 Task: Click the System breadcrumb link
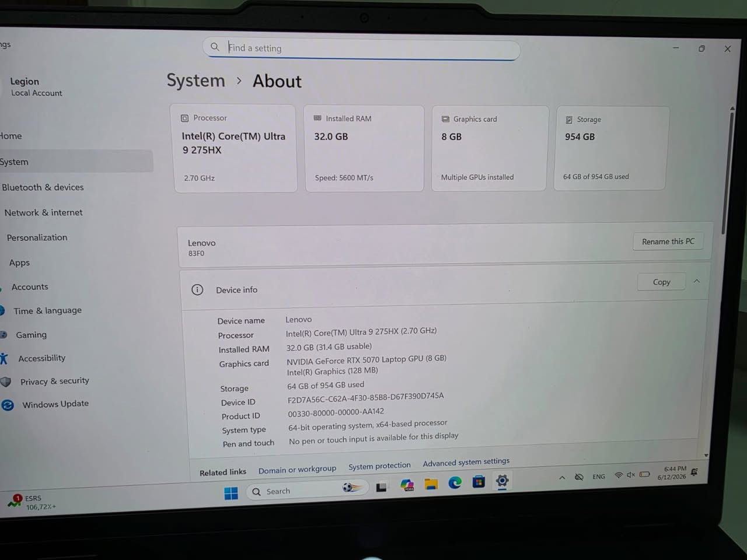click(196, 80)
